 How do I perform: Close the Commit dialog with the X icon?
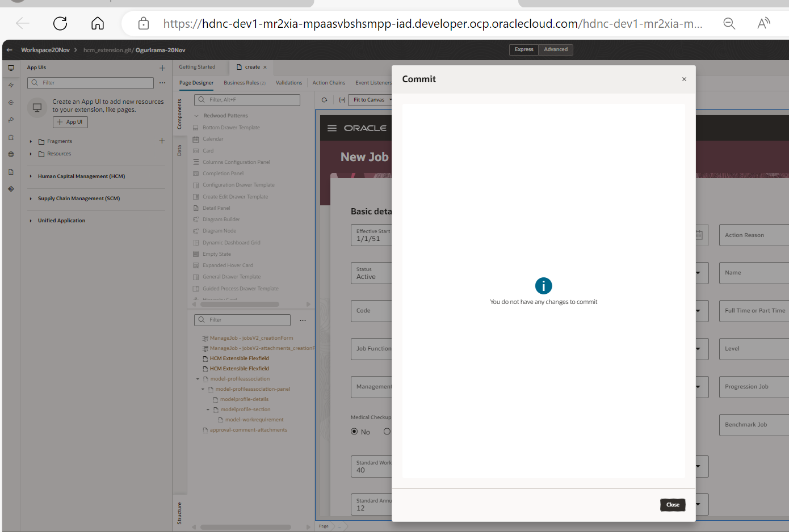tap(684, 79)
